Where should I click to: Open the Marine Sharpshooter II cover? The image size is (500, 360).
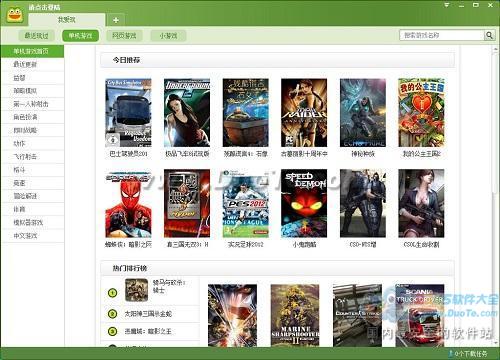295,315
